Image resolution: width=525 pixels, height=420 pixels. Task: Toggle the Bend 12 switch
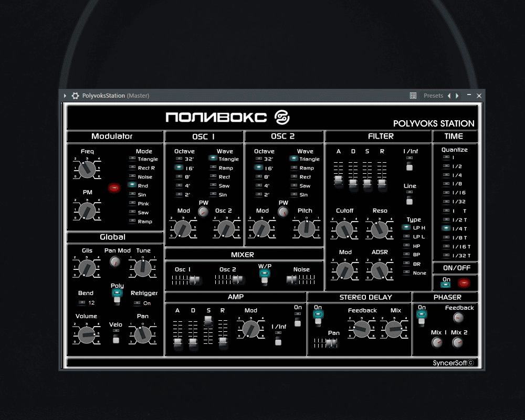click(x=82, y=302)
